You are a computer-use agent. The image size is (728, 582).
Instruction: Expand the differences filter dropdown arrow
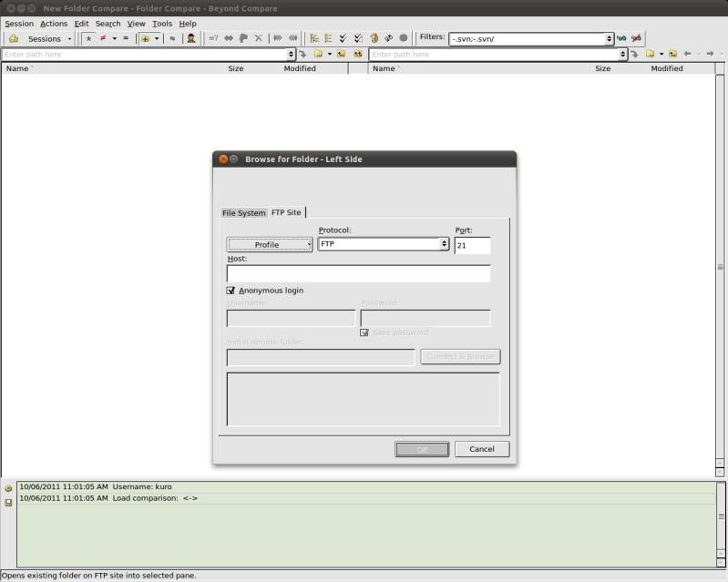tap(114, 38)
